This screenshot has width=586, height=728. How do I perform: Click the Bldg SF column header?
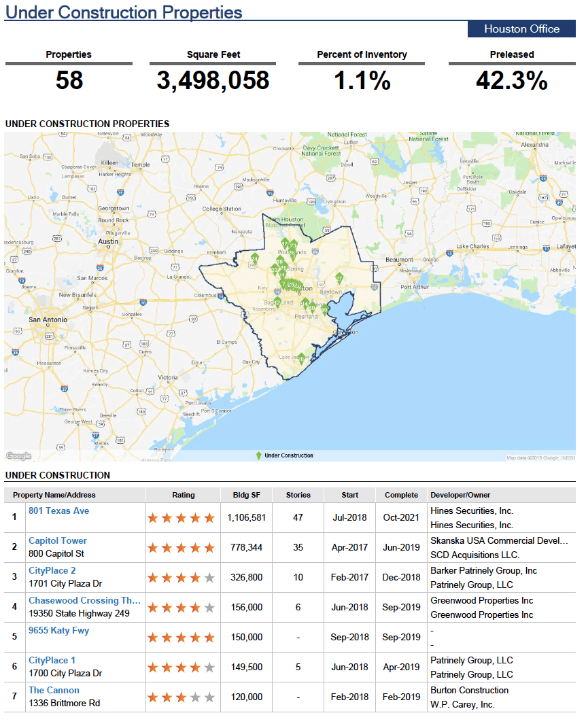pos(247,495)
